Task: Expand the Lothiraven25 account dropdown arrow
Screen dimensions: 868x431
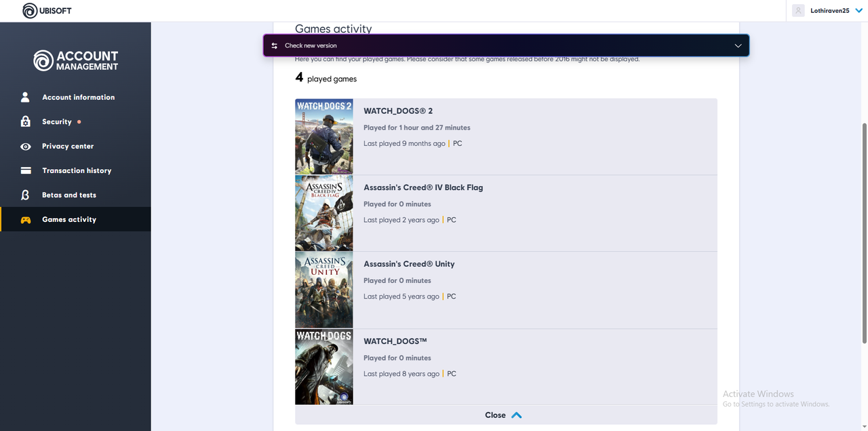Action: (x=859, y=11)
